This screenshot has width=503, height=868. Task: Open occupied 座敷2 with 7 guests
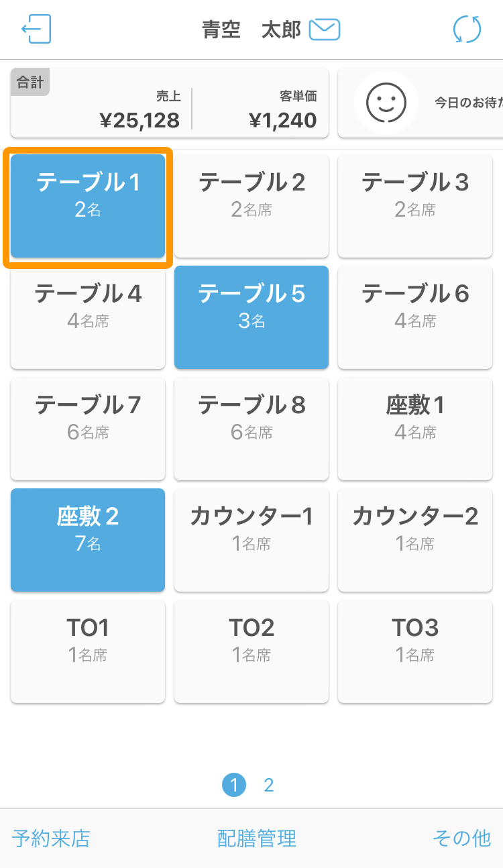click(x=88, y=540)
